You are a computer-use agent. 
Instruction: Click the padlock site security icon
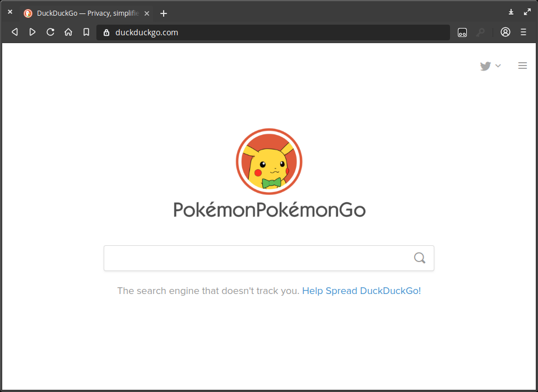(106, 32)
